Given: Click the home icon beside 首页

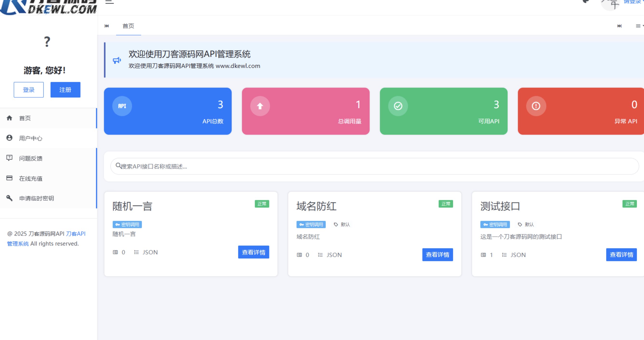Looking at the screenshot, I should point(9,118).
